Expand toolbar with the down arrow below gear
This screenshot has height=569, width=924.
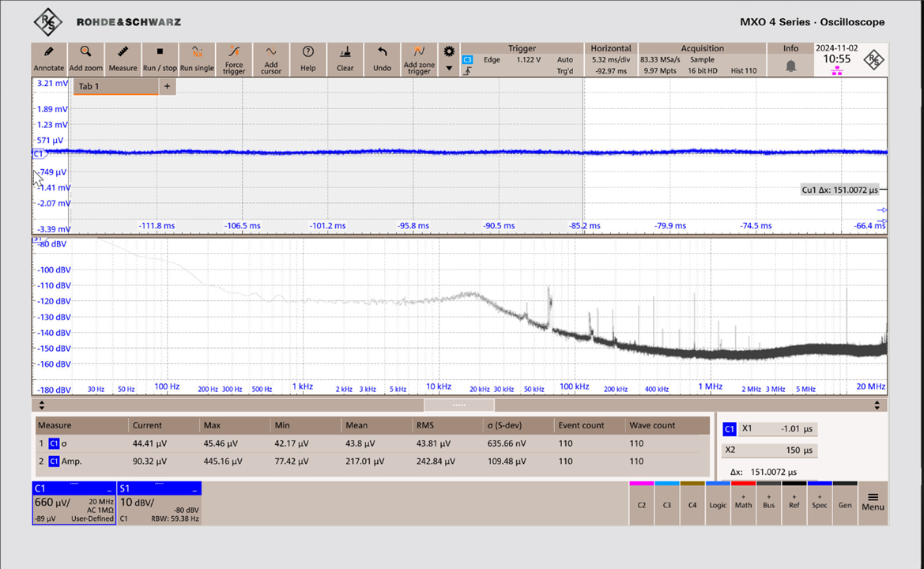click(449, 68)
